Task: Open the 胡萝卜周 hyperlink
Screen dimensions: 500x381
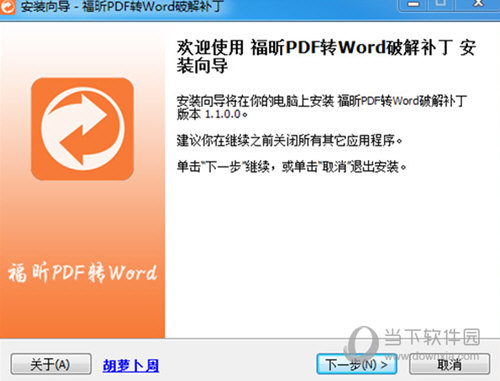Action: click(131, 365)
